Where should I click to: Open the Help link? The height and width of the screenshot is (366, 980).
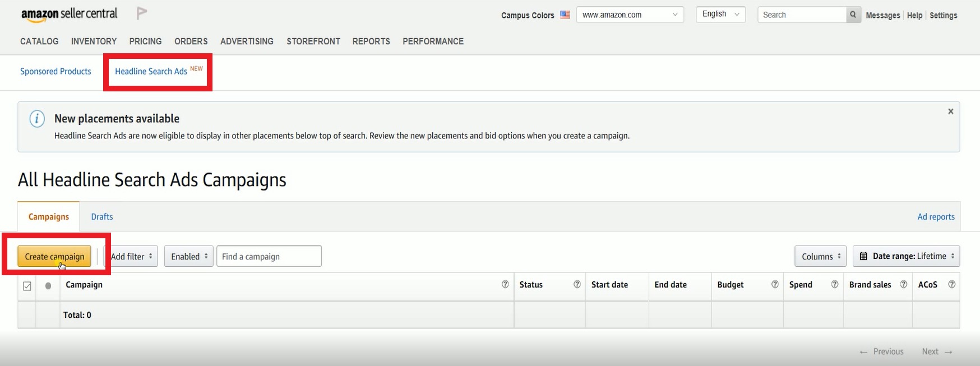pyautogui.click(x=914, y=15)
